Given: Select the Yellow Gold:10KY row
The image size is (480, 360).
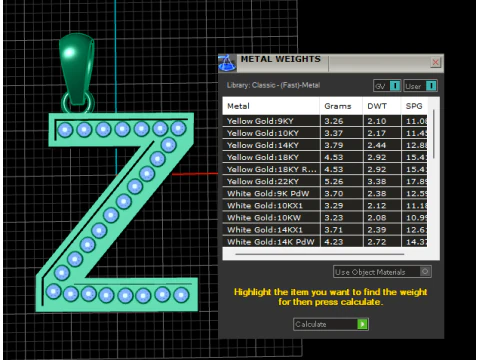Looking at the screenshot, I should [x=325, y=133].
